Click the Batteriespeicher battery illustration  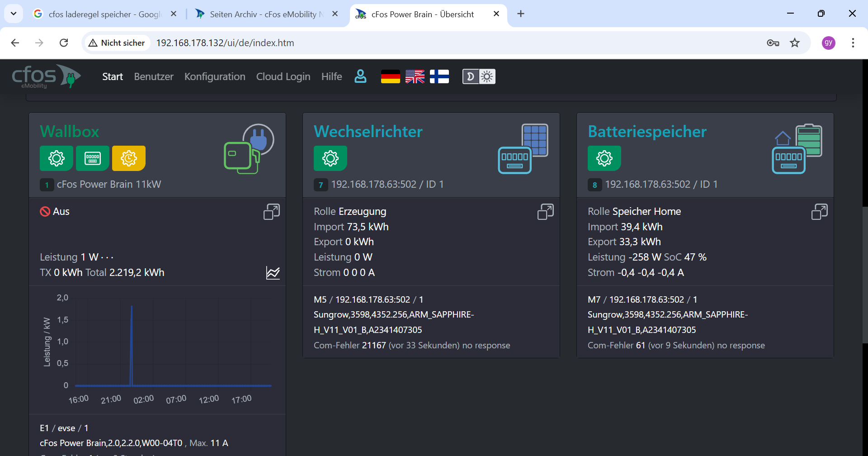[x=797, y=149]
